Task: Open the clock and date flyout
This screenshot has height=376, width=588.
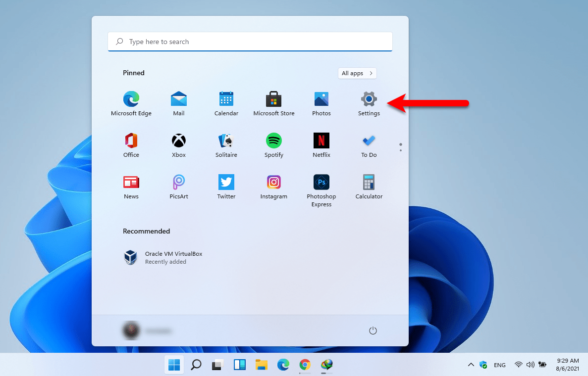Action: [x=568, y=365]
